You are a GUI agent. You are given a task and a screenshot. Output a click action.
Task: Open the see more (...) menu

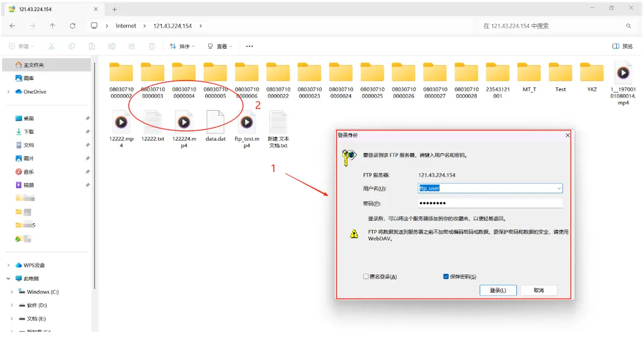[249, 47]
